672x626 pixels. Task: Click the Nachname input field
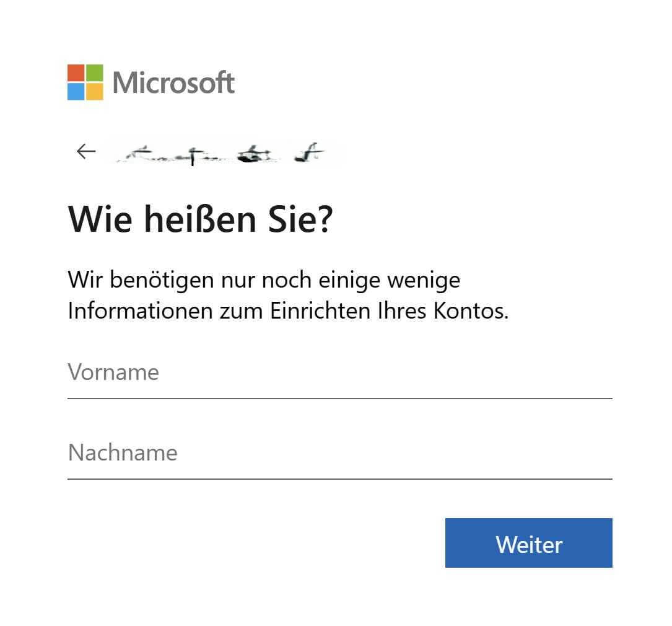pyautogui.click(x=341, y=454)
